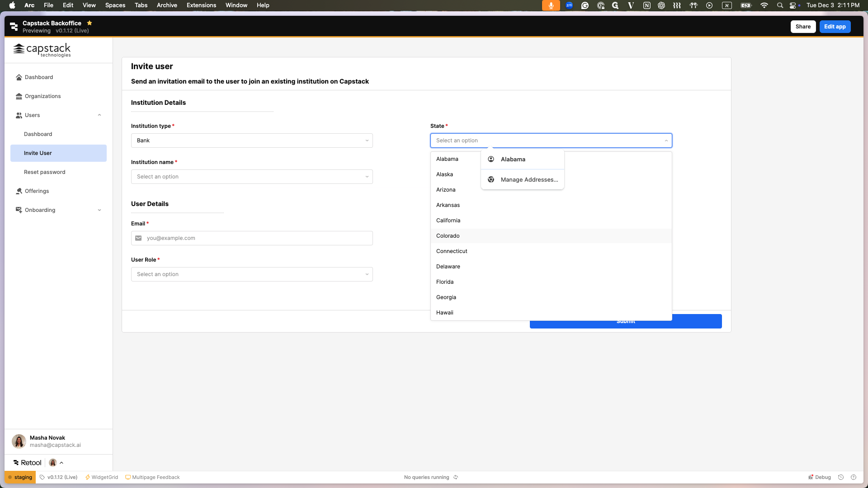Click Masha Novak's profile avatar
Screen dimensions: 868x488
(19, 441)
